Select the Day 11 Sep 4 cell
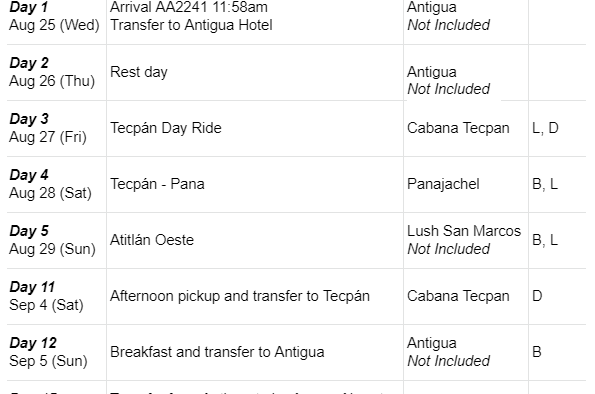The height and width of the screenshot is (394, 595). [x=57, y=296]
